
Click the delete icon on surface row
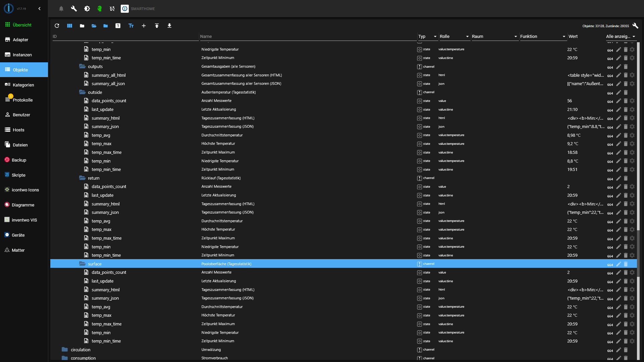tap(626, 264)
